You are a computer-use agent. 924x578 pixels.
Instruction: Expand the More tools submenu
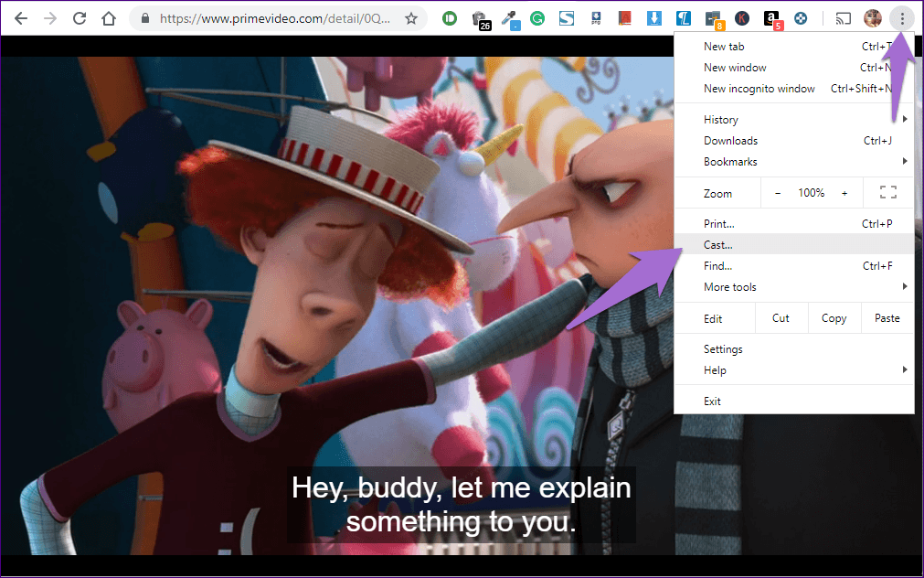(793, 287)
